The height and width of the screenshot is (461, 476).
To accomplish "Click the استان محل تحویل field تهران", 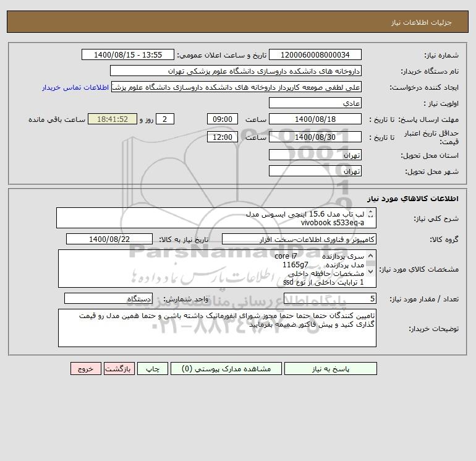I will tap(315, 155).
